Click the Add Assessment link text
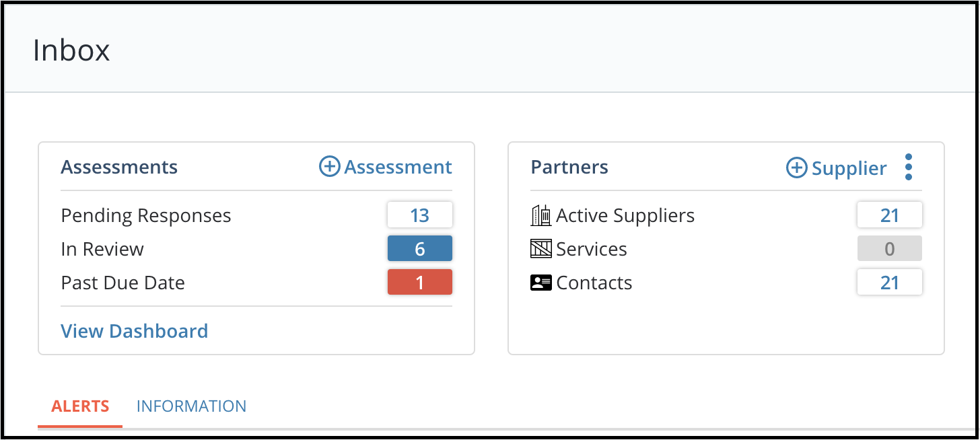The image size is (980, 440). tap(398, 167)
